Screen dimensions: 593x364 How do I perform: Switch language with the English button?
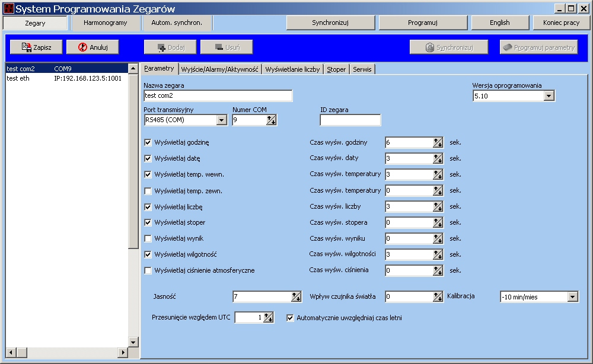point(500,23)
